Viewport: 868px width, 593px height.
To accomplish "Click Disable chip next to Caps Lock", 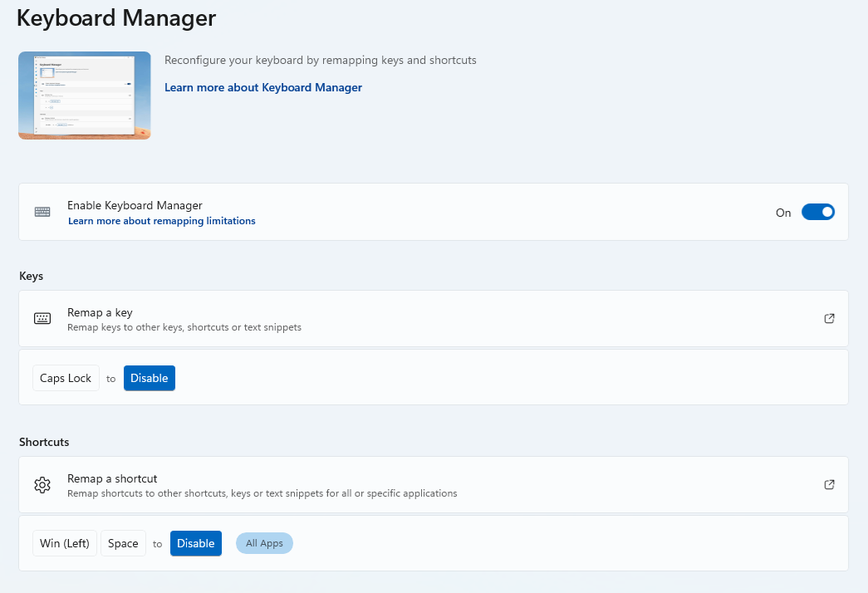I will [x=150, y=378].
